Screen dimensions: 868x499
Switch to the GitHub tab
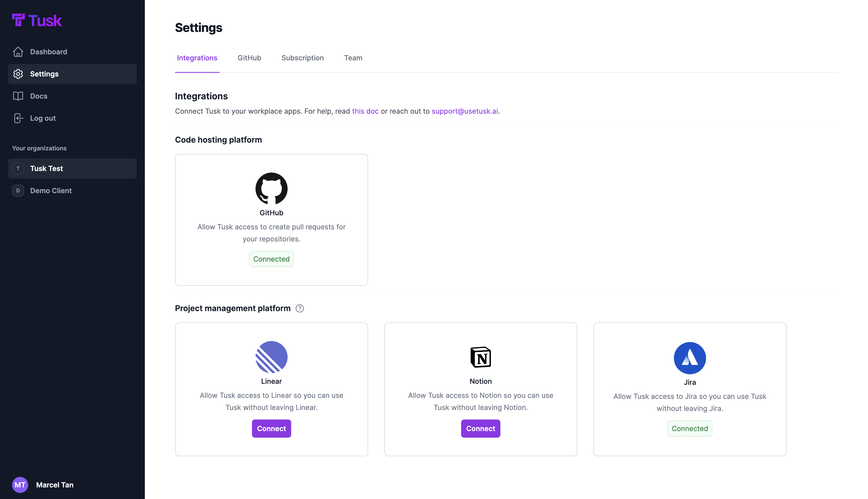[249, 58]
